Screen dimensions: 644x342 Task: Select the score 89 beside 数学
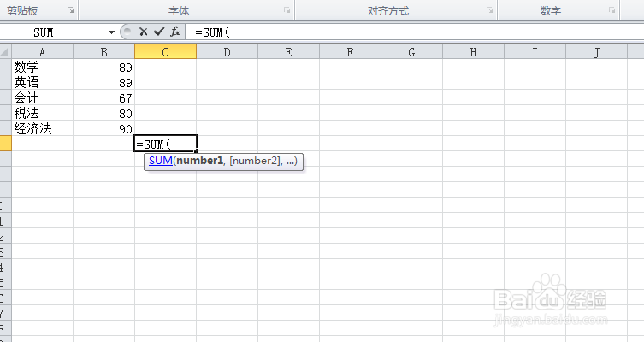click(103, 67)
